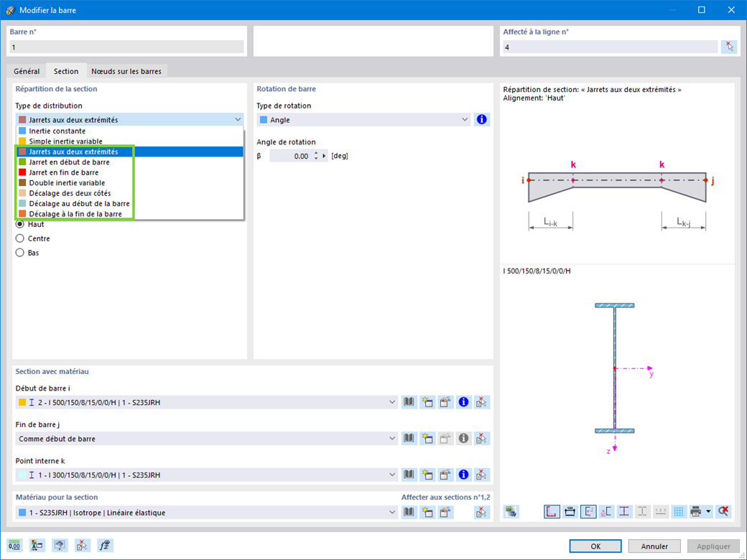Image resolution: width=747 pixels, height=560 pixels.
Task: Show section info for Point interne k
Action: [463, 475]
